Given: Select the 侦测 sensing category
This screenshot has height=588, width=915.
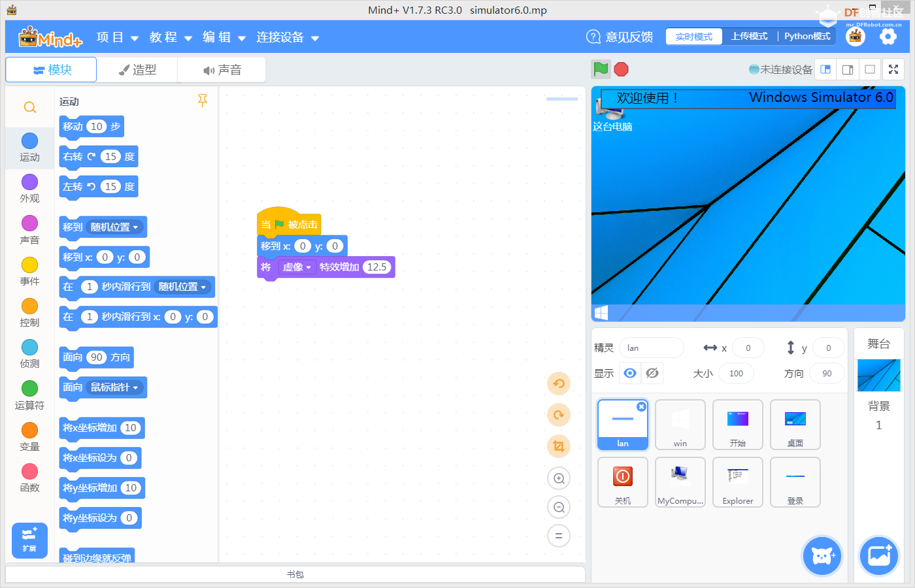Looking at the screenshot, I should click(29, 354).
